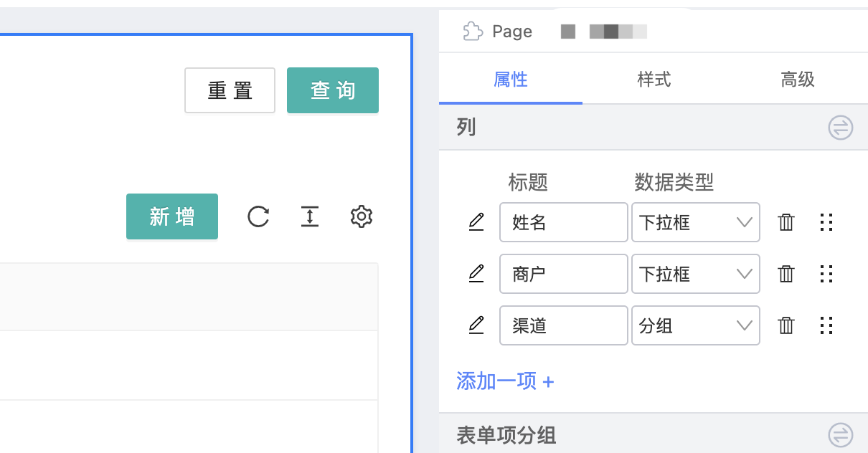The height and width of the screenshot is (453, 868).
Task: Open data type dropdown for 姓名
Action: [x=695, y=222]
